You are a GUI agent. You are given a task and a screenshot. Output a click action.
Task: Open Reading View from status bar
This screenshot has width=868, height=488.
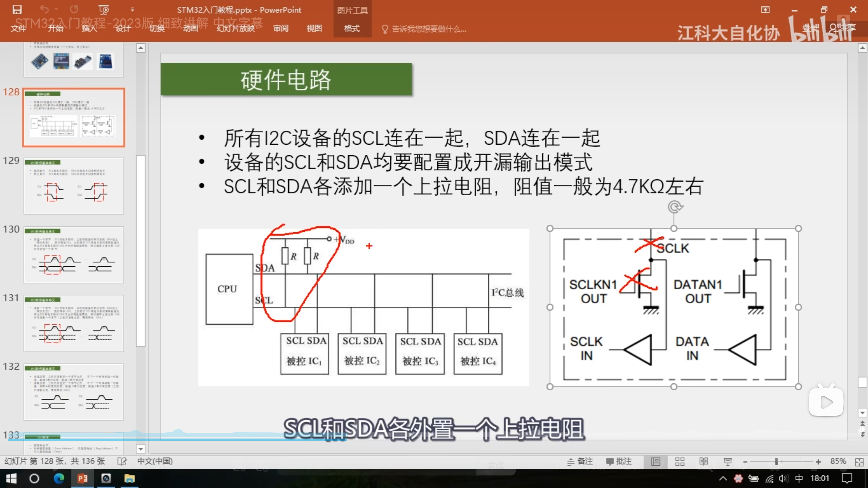tap(704, 462)
